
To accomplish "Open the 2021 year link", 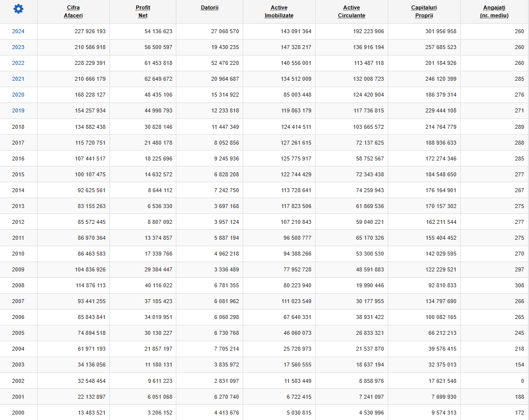I will click(18, 79).
